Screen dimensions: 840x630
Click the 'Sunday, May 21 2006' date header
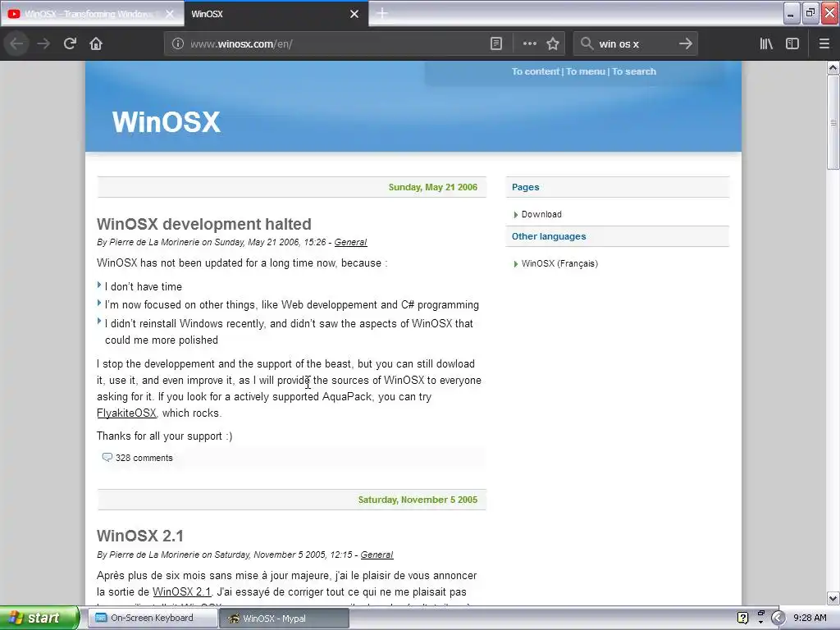[433, 187]
